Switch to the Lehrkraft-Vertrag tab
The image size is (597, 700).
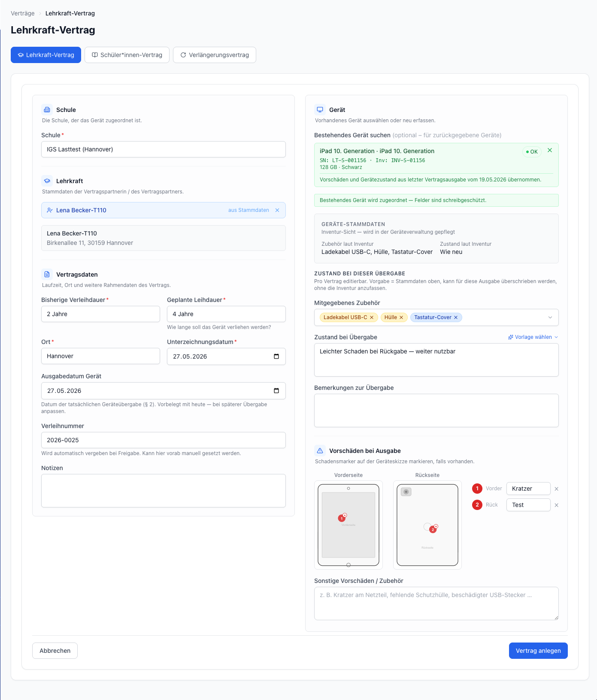click(46, 55)
